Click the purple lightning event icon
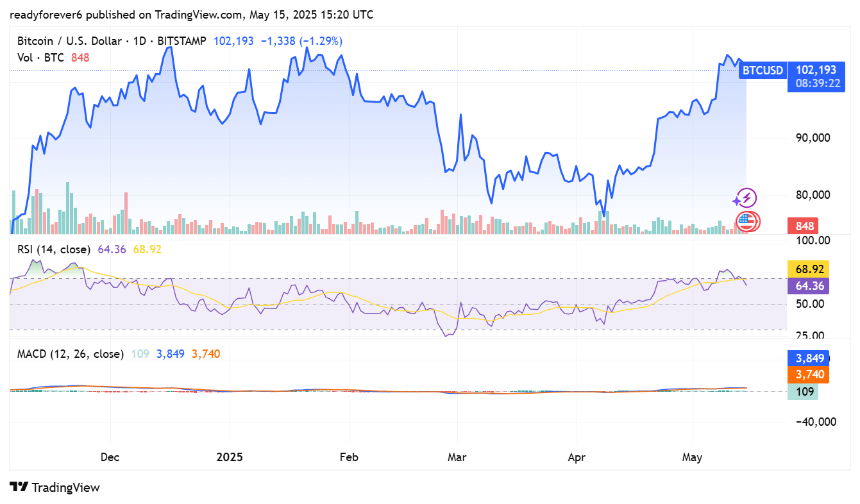This screenshot has width=860, height=504. coord(746,198)
